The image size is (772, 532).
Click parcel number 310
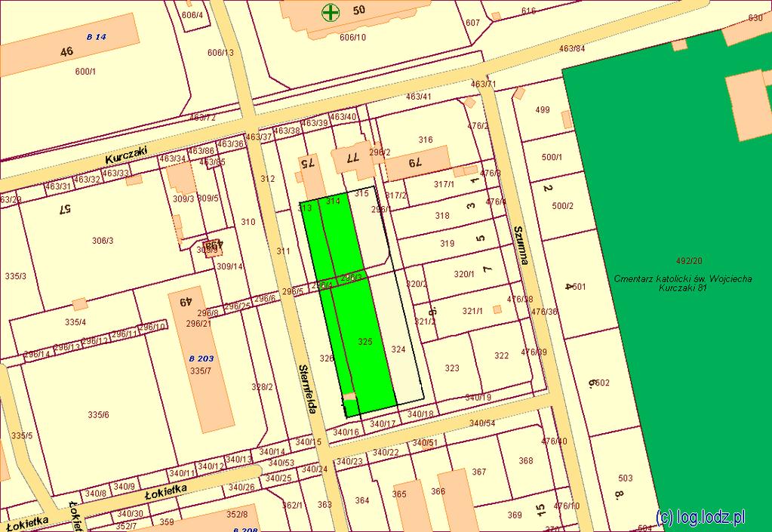[248, 222]
